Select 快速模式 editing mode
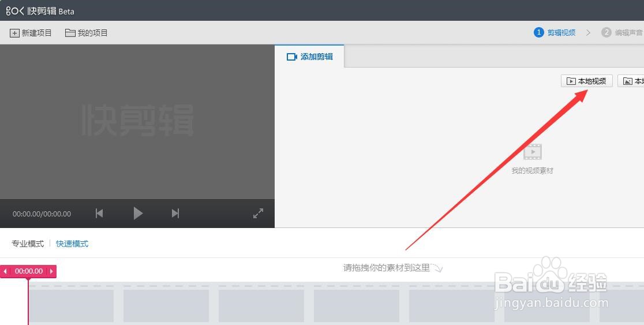Screen dimensions: 644x325 point(72,244)
